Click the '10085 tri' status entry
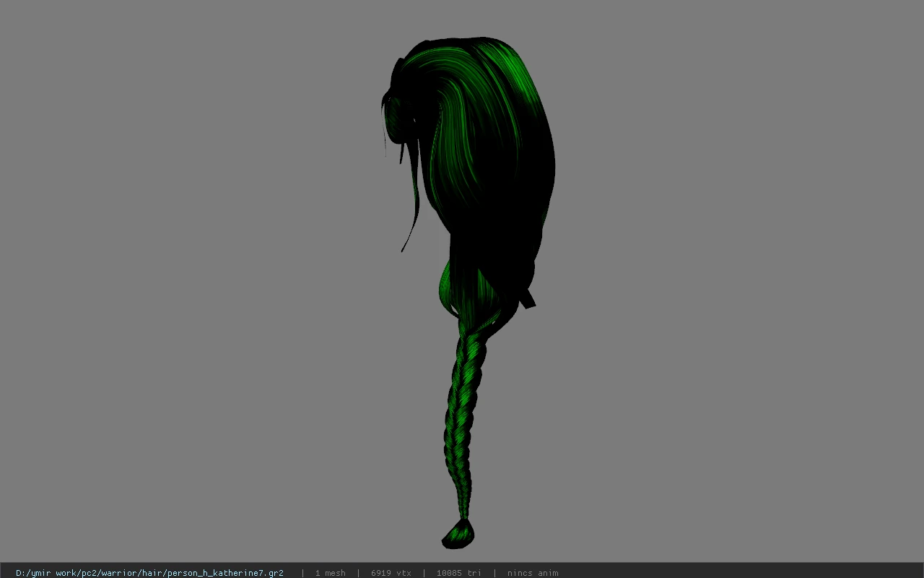Image resolution: width=924 pixels, height=578 pixels. [x=458, y=573]
